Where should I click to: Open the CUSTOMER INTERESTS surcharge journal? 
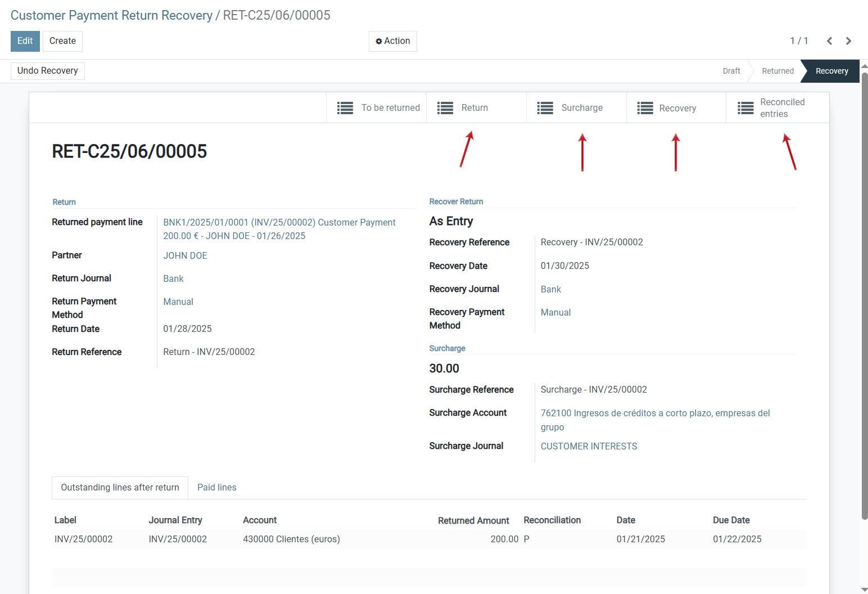coord(589,445)
